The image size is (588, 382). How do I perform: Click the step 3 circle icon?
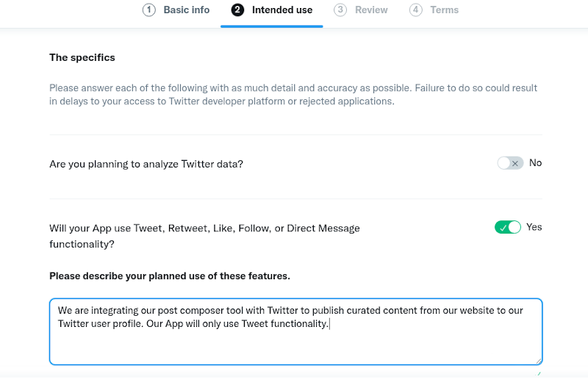340,10
